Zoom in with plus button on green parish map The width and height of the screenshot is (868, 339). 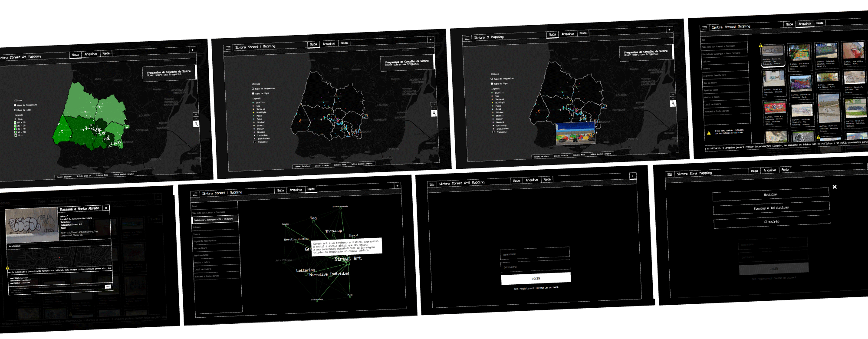(x=196, y=115)
